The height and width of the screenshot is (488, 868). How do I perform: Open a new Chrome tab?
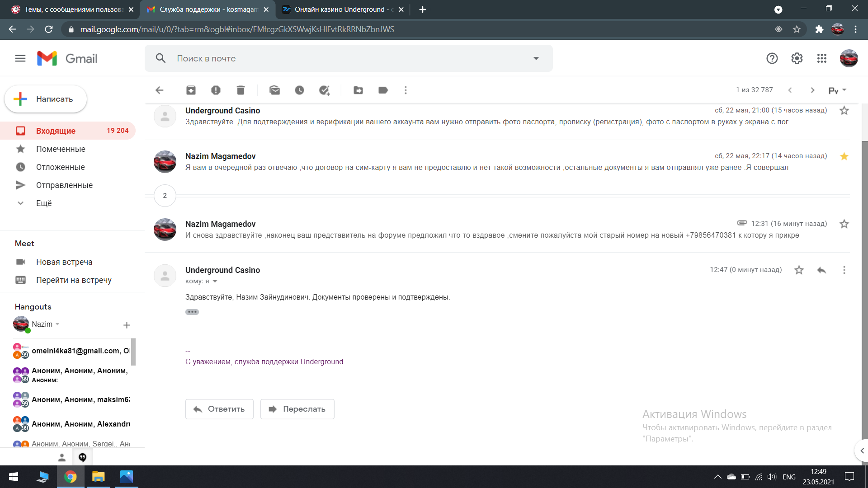point(423,9)
